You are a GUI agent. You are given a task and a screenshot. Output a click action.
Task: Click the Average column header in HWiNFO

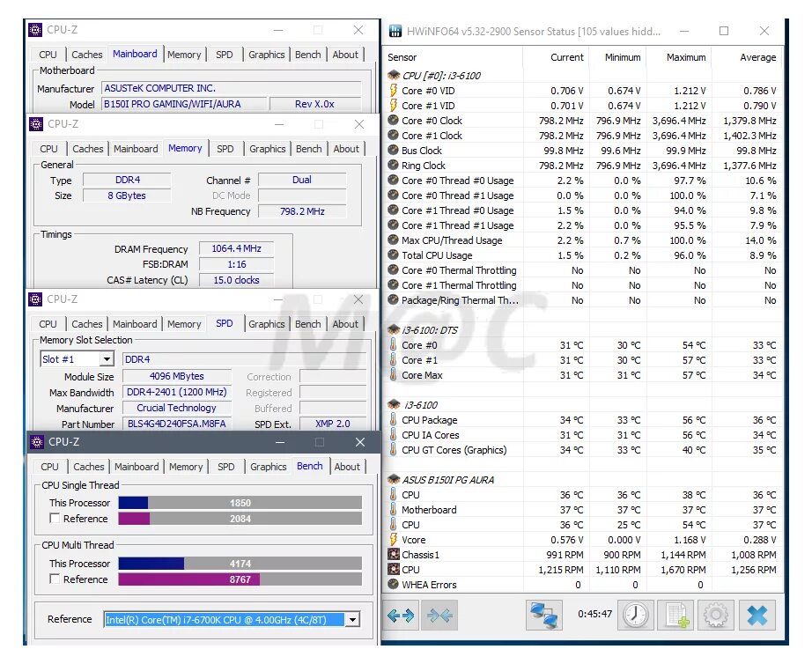747,57
